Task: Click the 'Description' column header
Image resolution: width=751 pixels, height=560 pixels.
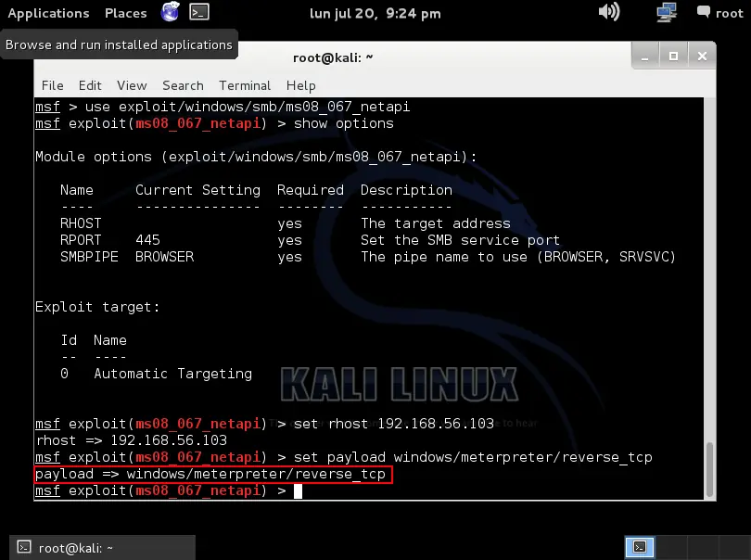Action: [x=406, y=190]
